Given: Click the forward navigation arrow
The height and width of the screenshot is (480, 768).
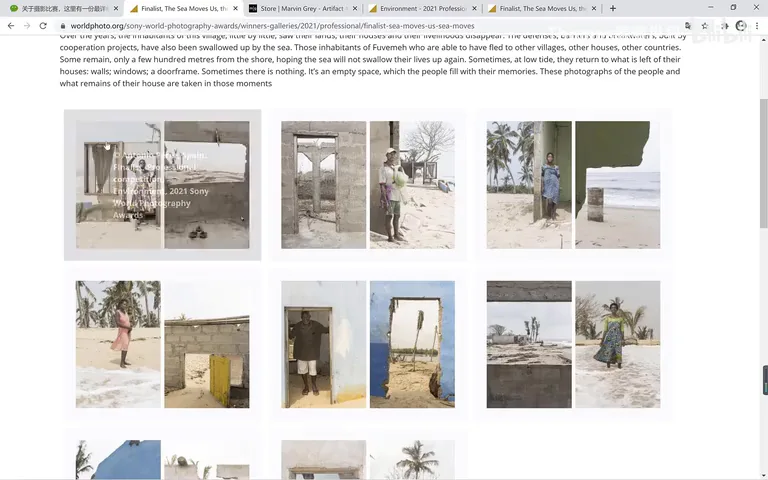Looking at the screenshot, I should 27,26.
